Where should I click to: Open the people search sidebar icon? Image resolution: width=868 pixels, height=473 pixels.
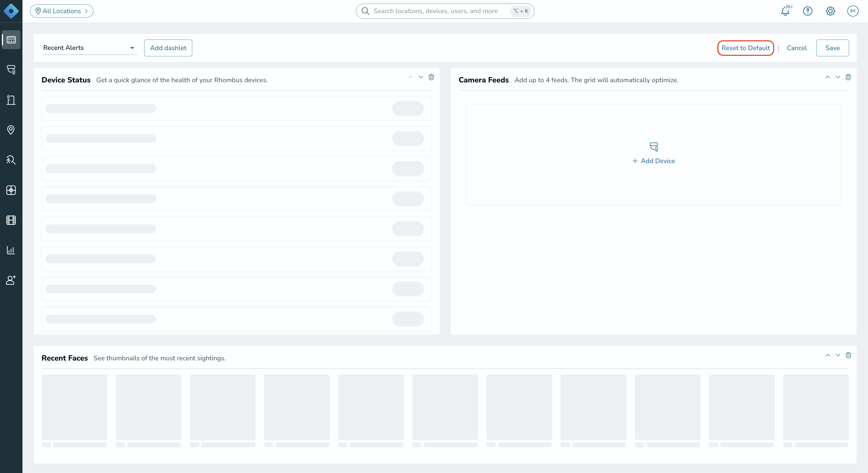(11, 160)
